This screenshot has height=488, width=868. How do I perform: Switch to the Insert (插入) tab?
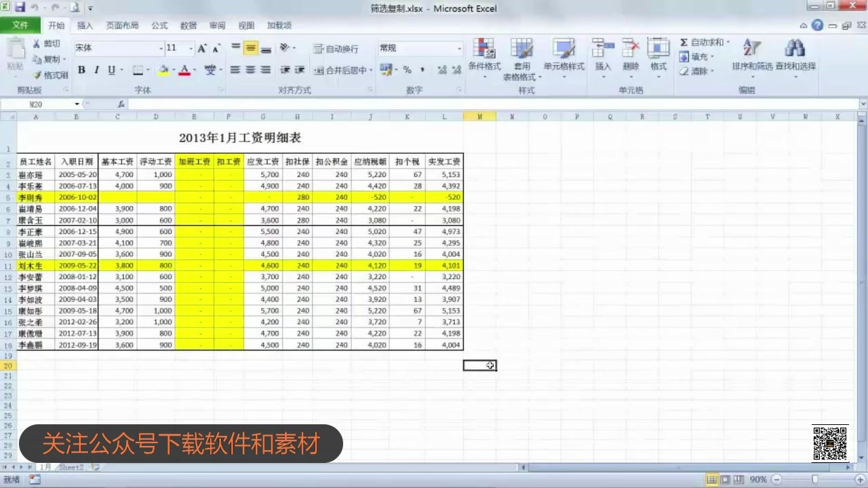pyautogui.click(x=85, y=26)
